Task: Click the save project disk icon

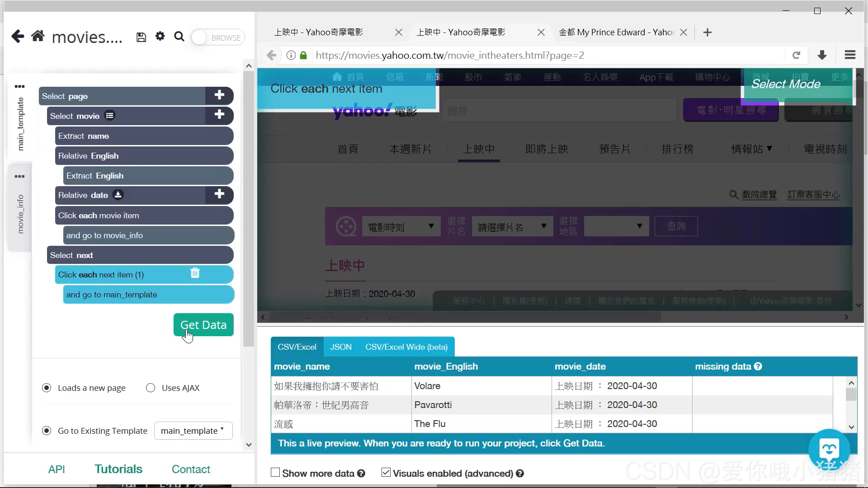Action: pyautogui.click(x=141, y=37)
